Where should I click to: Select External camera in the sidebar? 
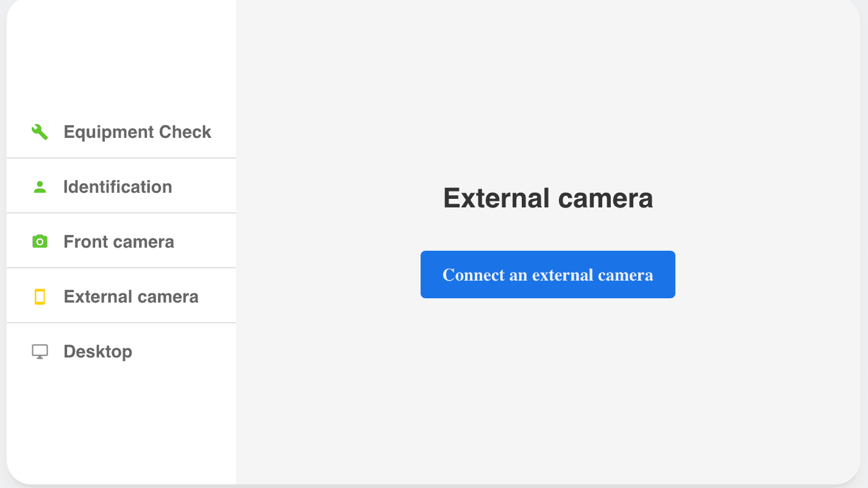121,296
